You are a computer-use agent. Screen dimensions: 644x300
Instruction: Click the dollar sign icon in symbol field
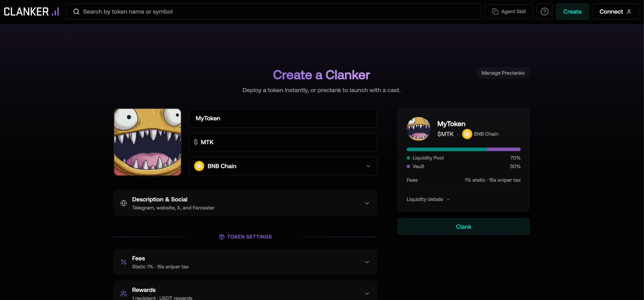(195, 142)
